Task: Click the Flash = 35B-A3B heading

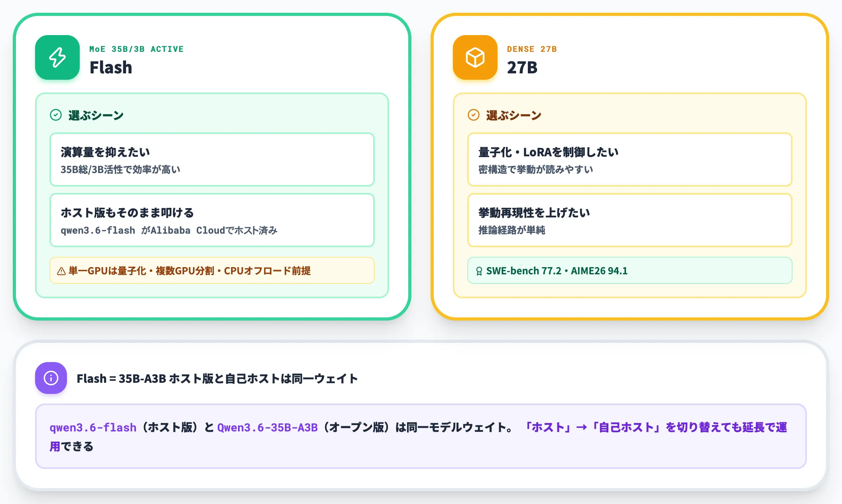Action: pyautogui.click(x=217, y=378)
